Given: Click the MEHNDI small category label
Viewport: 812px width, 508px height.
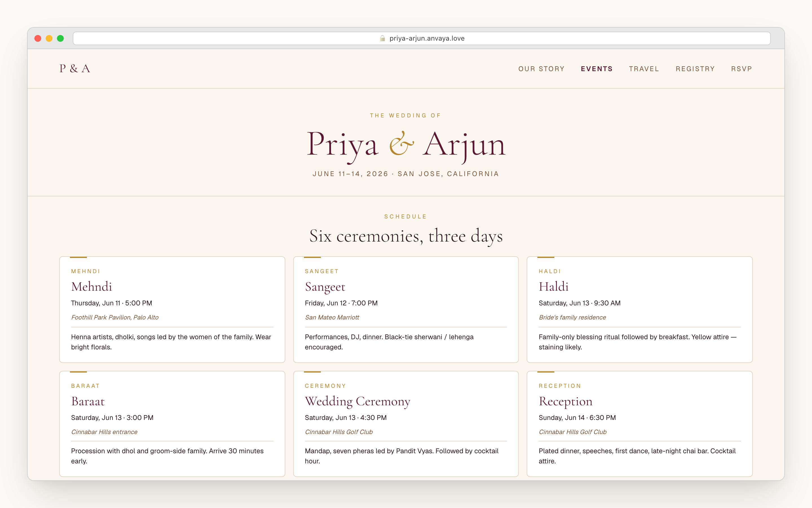Looking at the screenshot, I should (x=85, y=271).
